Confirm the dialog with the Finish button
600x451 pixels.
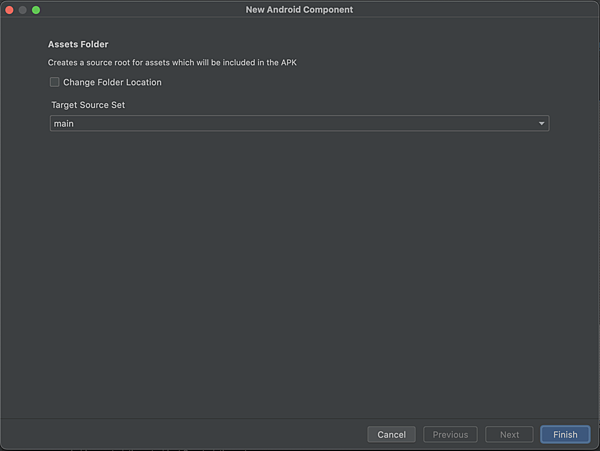click(x=565, y=435)
